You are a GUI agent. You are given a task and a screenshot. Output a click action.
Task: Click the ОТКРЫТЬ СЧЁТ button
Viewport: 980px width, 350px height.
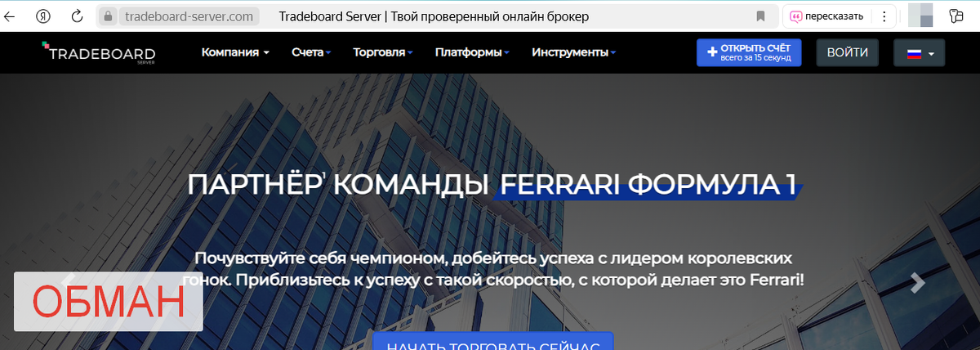749,52
